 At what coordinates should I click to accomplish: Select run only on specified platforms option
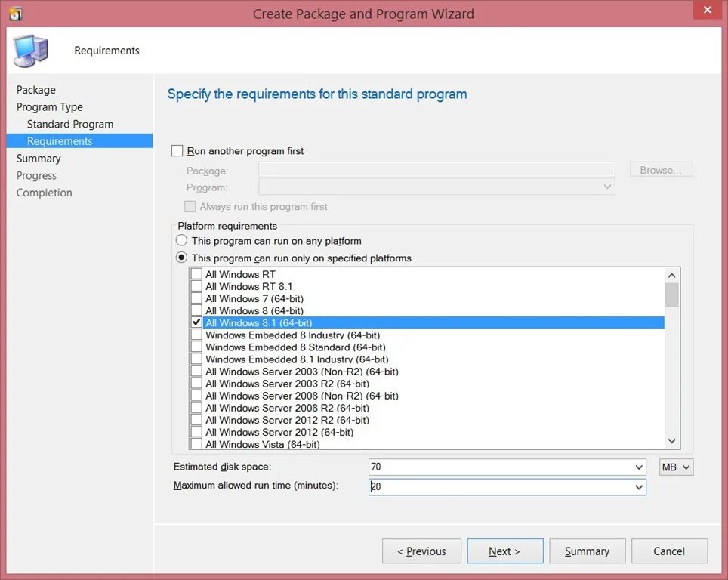(x=181, y=258)
